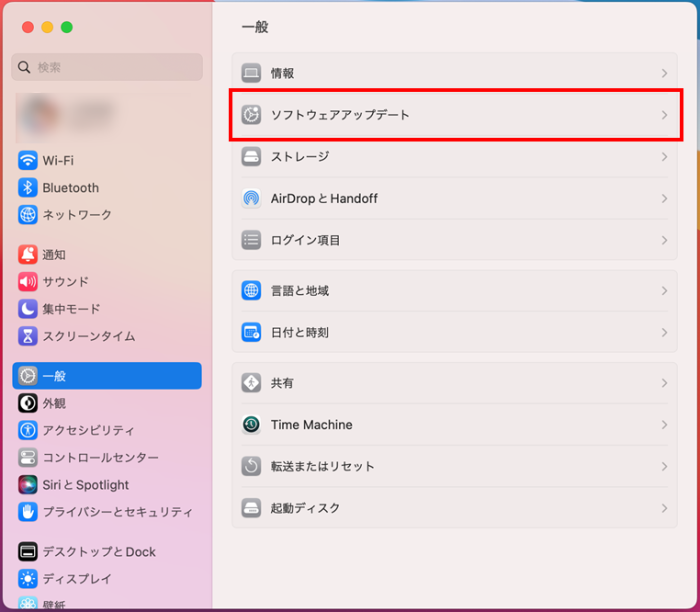
Task: Select the サウンド speaker icon
Action: click(x=28, y=282)
